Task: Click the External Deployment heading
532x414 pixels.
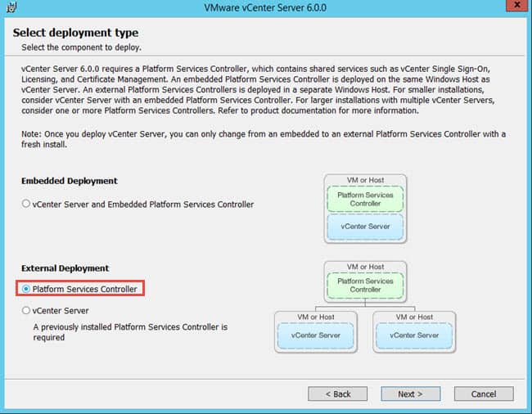Action: (65, 268)
